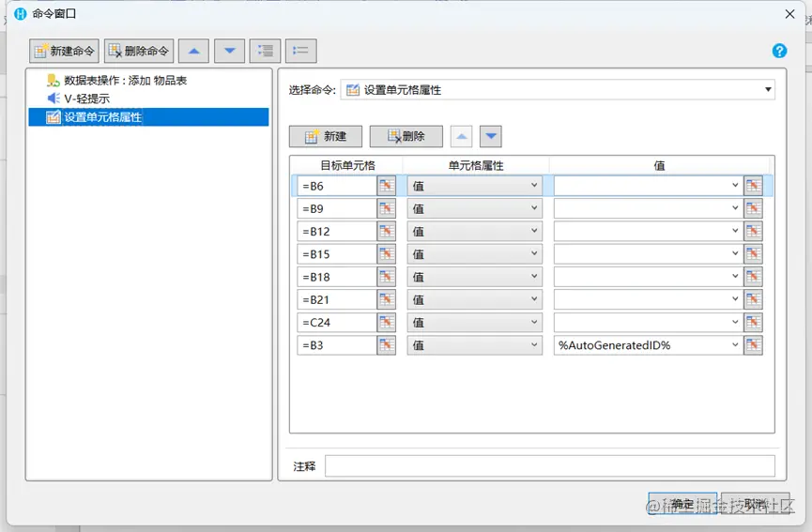Open 单元格属性 dropdown in =C24 row
The height and width of the screenshot is (532, 812).
[474, 323]
